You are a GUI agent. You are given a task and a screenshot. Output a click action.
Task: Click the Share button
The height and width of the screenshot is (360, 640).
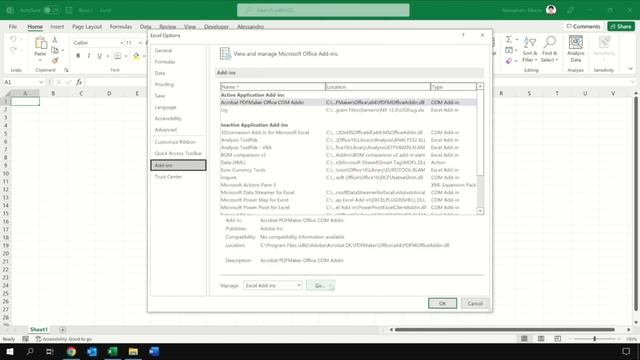tap(621, 27)
